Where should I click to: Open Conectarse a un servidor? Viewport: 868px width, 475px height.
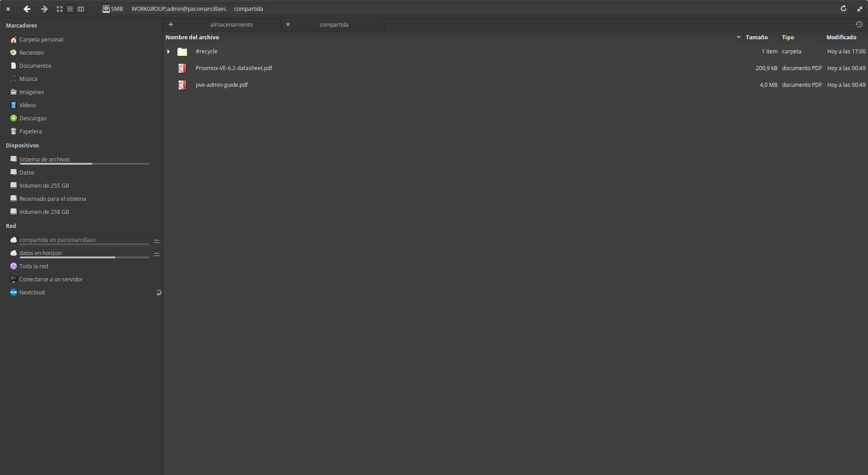point(51,280)
